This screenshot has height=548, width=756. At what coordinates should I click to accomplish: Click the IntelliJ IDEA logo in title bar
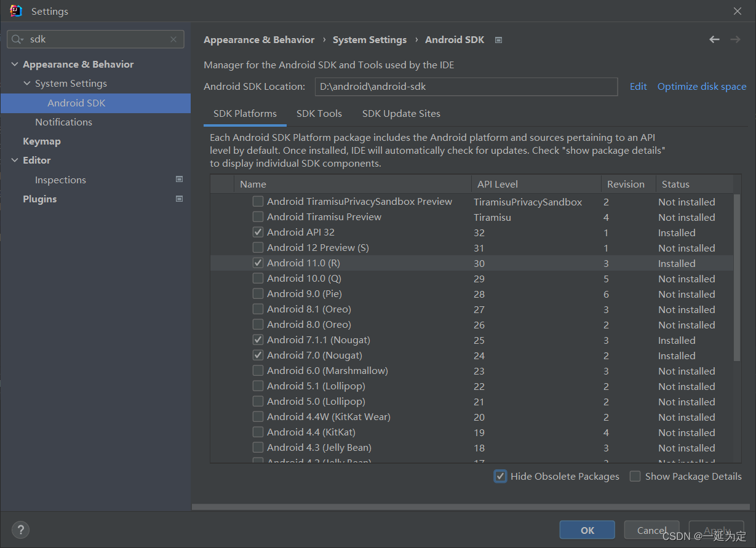pos(16,11)
